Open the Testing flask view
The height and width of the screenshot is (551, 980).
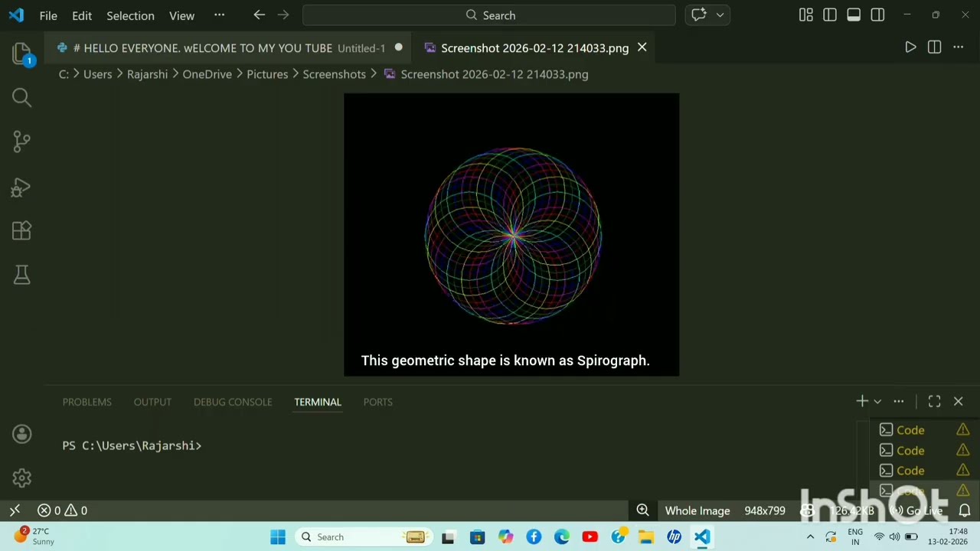21,275
